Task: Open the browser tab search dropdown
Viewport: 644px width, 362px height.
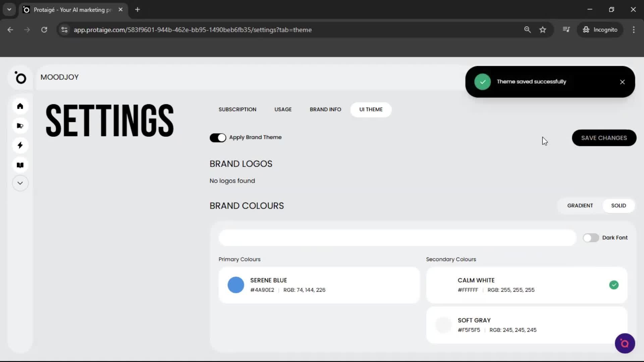Action: (x=9, y=9)
